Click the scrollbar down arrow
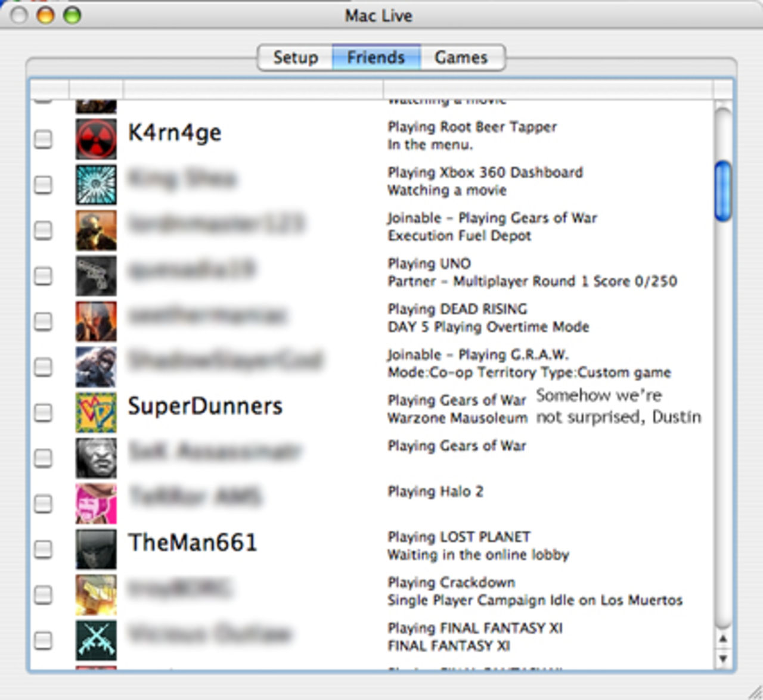Screen dimensions: 763x700 (723, 658)
